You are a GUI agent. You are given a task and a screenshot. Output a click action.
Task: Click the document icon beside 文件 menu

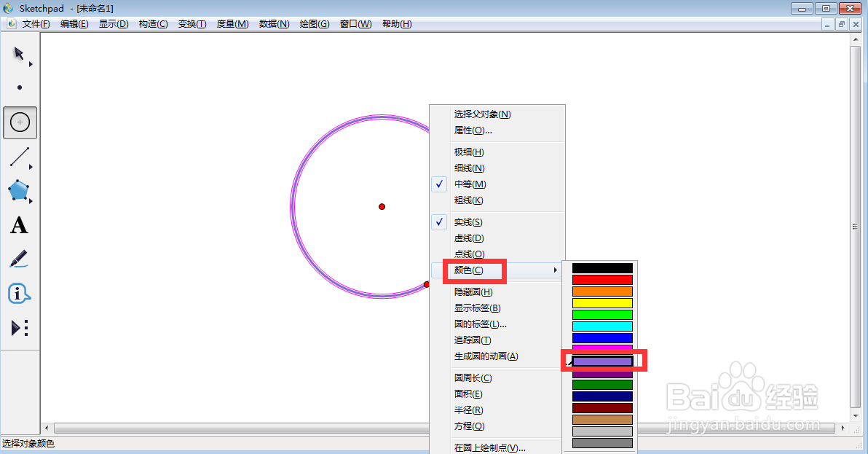[12, 24]
